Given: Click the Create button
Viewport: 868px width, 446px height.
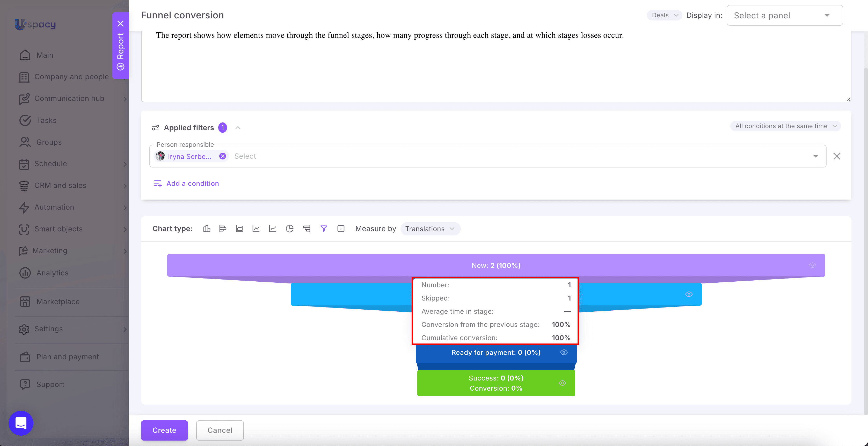Looking at the screenshot, I should point(164,430).
